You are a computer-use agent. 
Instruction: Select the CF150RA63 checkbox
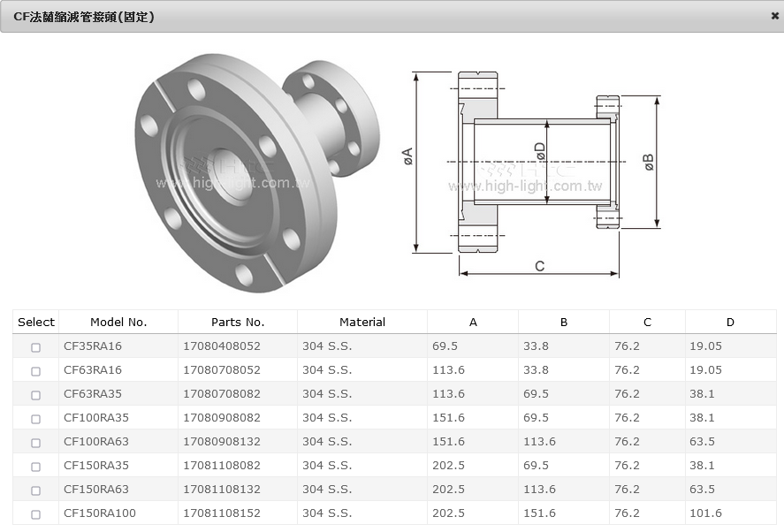[36, 490]
